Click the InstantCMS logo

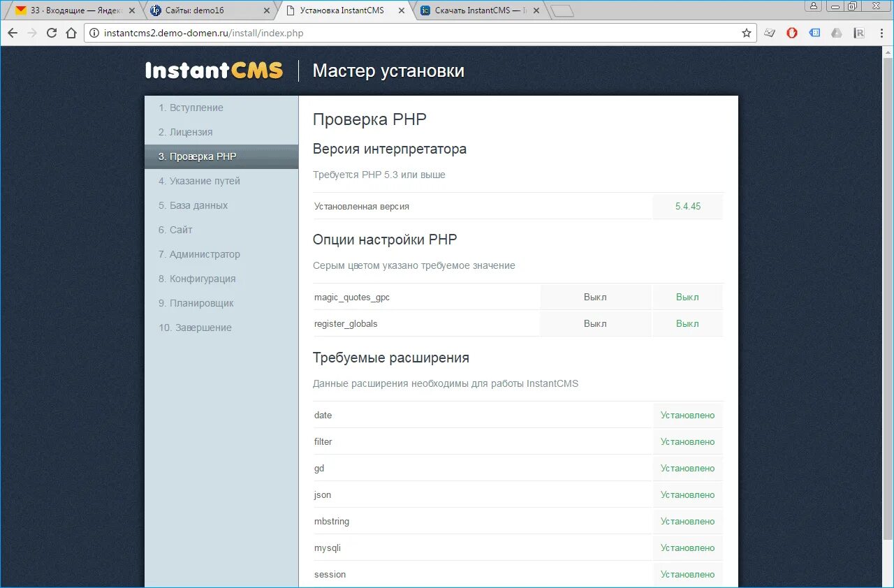point(214,71)
